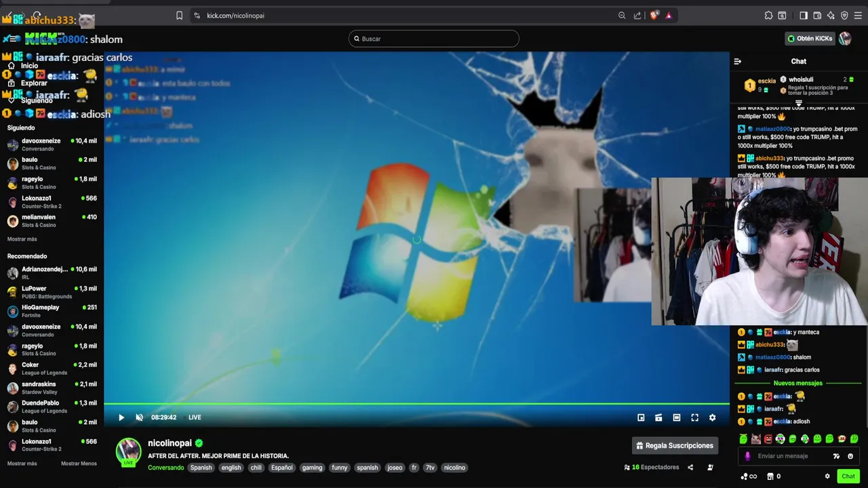Open browser hamburger main menu
The width and height of the screenshot is (868, 488).
[x=858, y=16]
